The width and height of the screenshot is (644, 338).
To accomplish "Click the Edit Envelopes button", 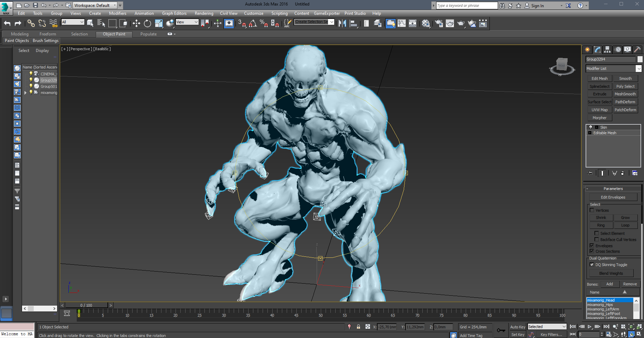I will (613, 197).
